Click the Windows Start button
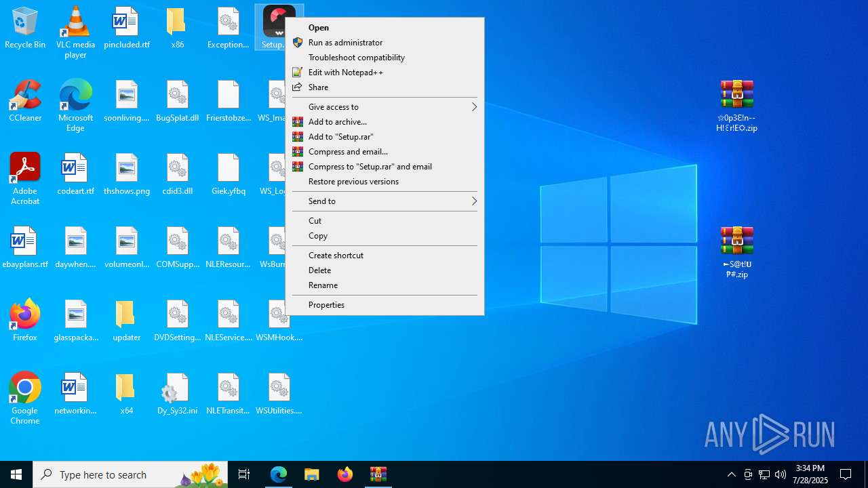This screenshot has width=868, height=488. [16, 474]
